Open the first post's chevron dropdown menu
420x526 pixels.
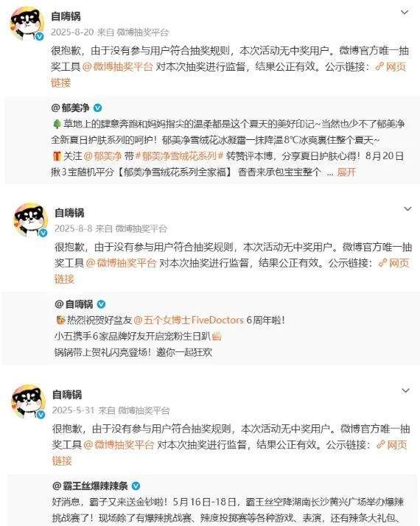[x=405, y=13]
